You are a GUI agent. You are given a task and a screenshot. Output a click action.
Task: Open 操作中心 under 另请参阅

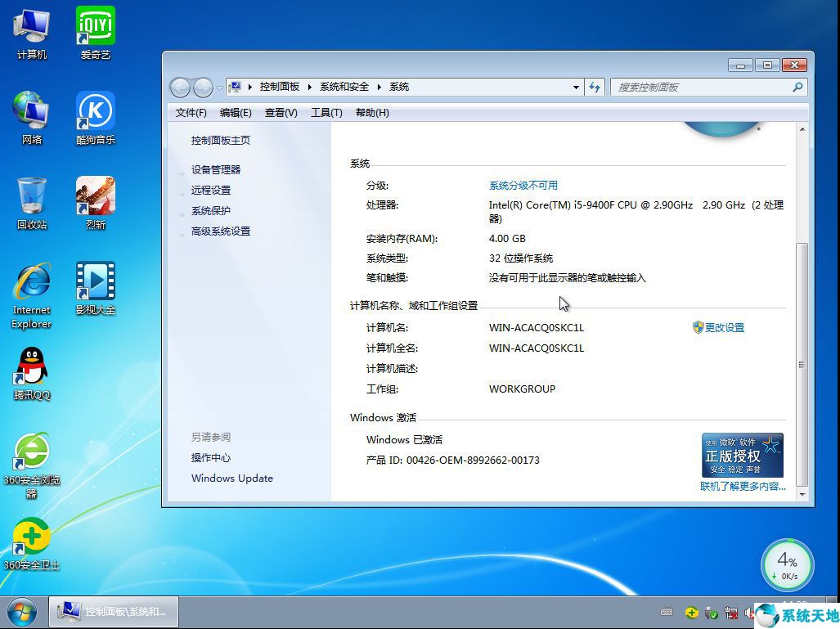pos(211,457)
